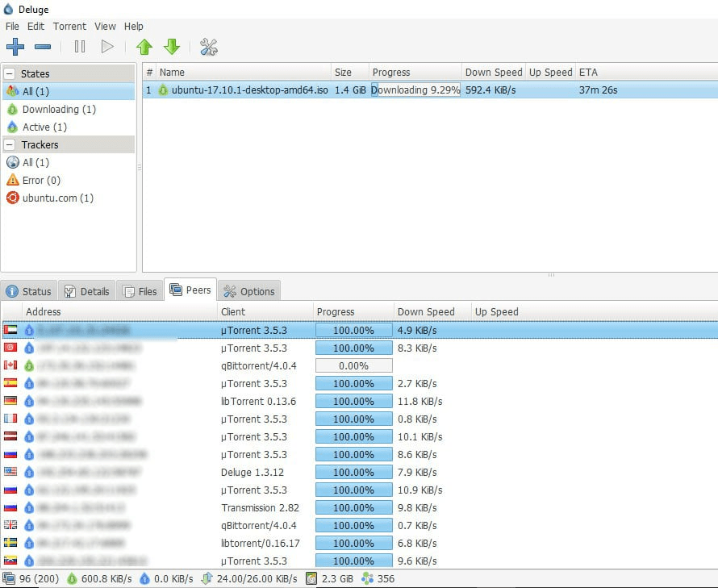Move torrent down in queue
The width and height of the screenshot is (718, 588).
coord(172,47)
